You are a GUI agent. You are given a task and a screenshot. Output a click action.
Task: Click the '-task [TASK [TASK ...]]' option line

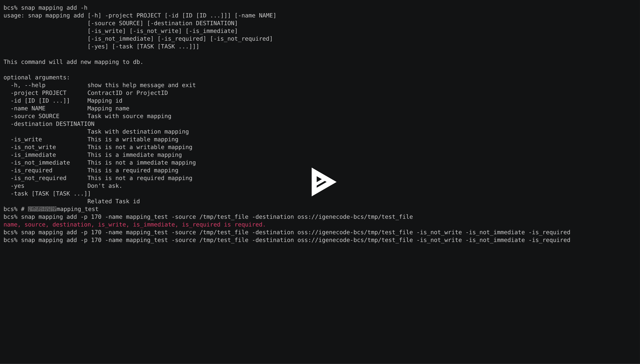click(x=50, y=194)
